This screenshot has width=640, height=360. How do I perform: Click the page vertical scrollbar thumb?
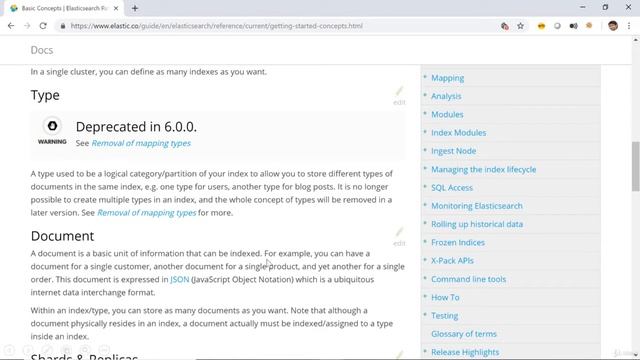636,166
